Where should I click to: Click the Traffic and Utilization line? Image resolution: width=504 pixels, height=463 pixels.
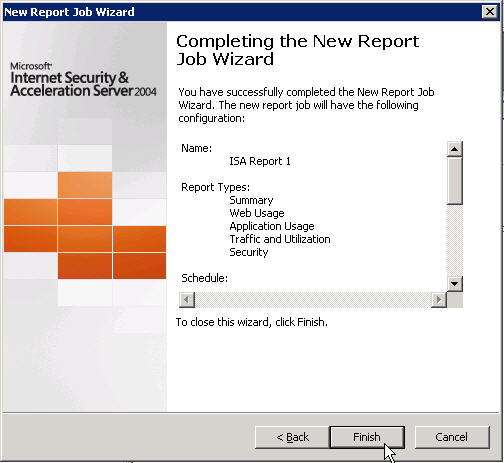click(280, 239)
